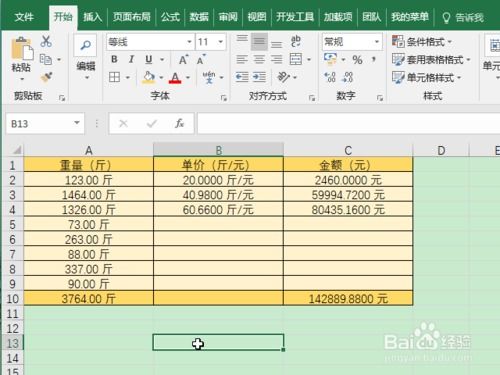Click the accounting number format icon
500x375 pixels.
coord(330,59)
